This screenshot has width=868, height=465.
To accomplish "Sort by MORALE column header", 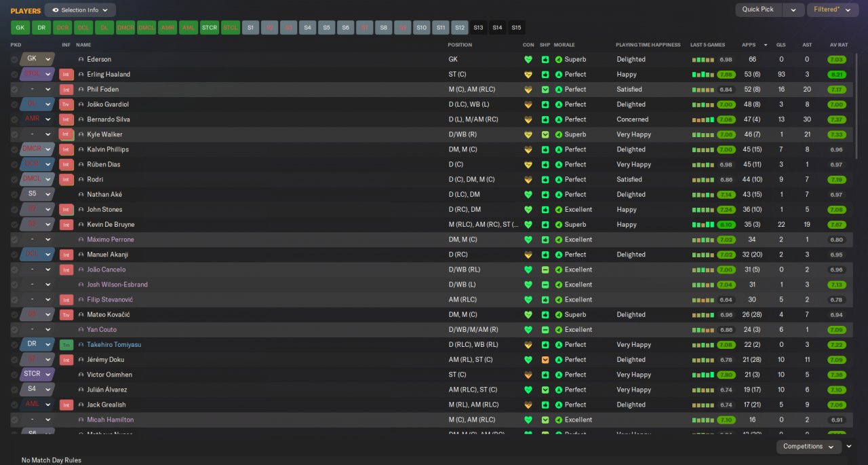I will click(564, 45).
